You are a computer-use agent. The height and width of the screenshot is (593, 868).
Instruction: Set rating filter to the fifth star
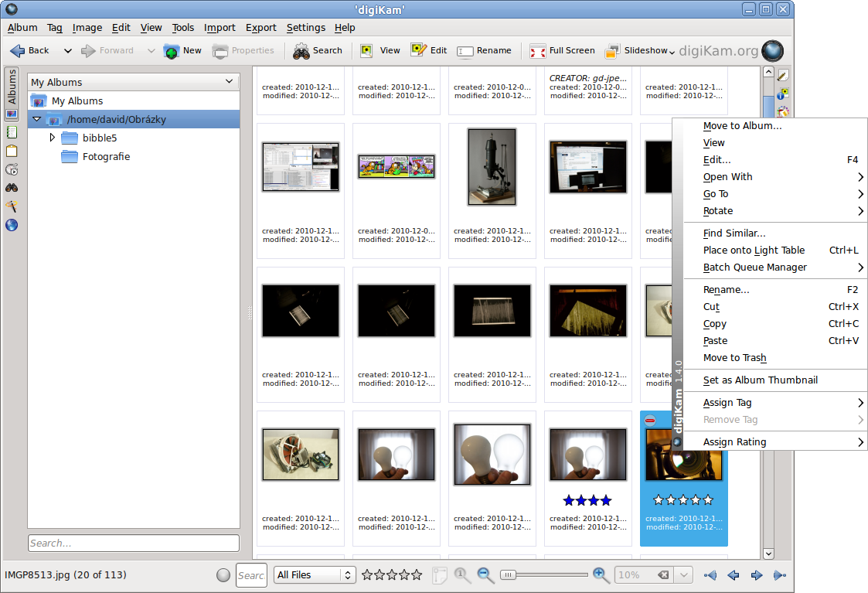tap(417, 574)
